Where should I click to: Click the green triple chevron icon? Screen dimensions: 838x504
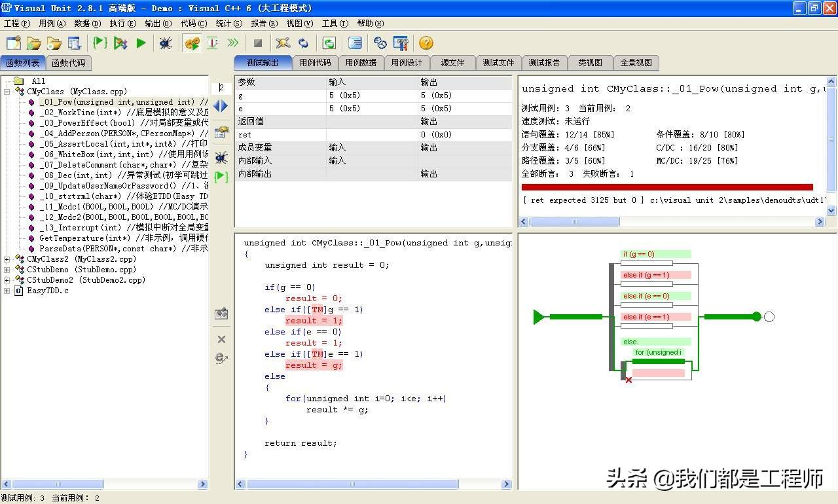point(232,43)
